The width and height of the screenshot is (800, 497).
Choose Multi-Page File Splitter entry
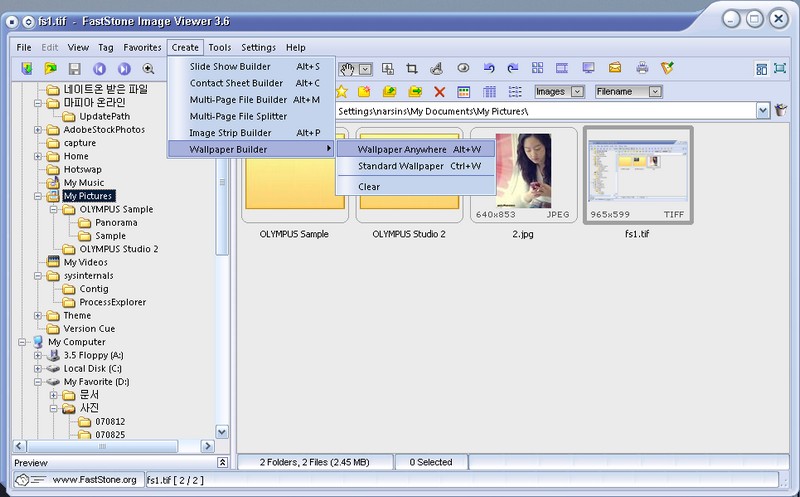tap(252, 116)
